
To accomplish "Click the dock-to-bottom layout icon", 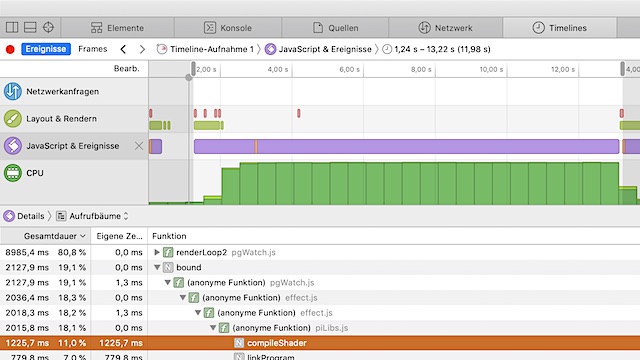I will (30, 27).
